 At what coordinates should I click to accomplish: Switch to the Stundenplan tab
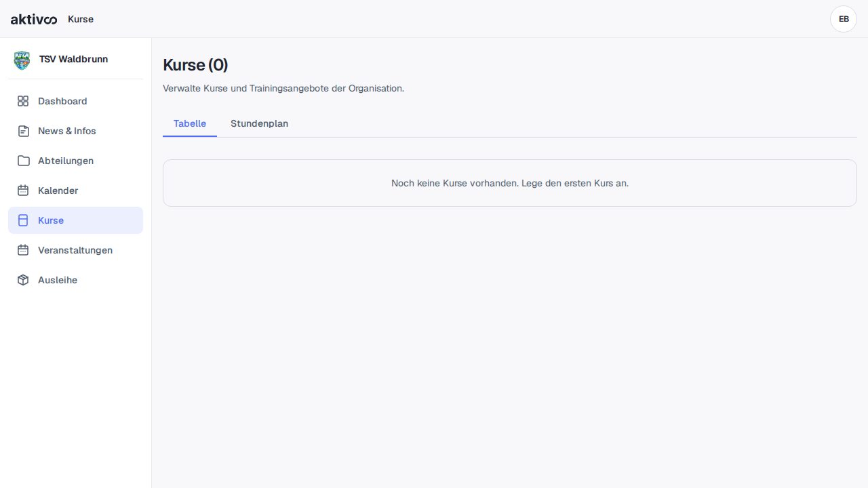coord(259,123)
